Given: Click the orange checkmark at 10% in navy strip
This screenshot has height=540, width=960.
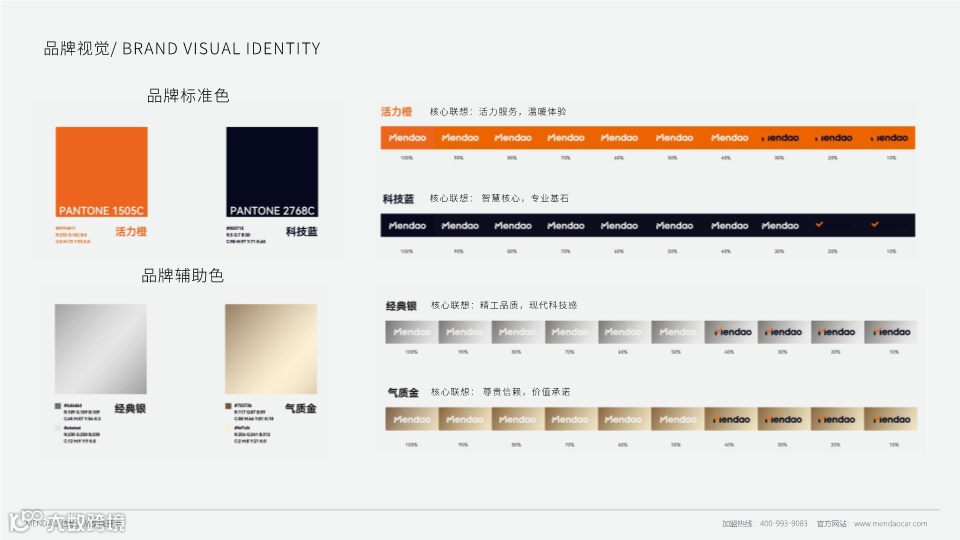Looking at the screenshot, I should coord(875,225).
